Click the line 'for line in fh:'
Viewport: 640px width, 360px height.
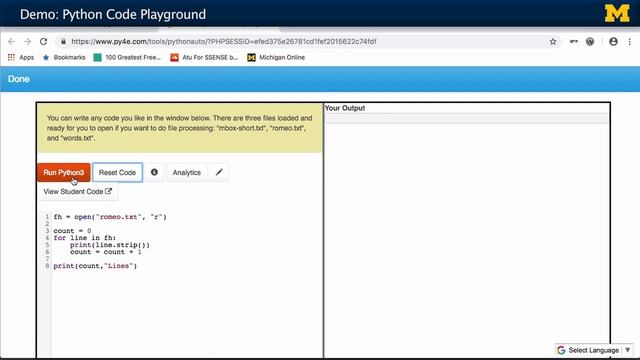point(84,238)
